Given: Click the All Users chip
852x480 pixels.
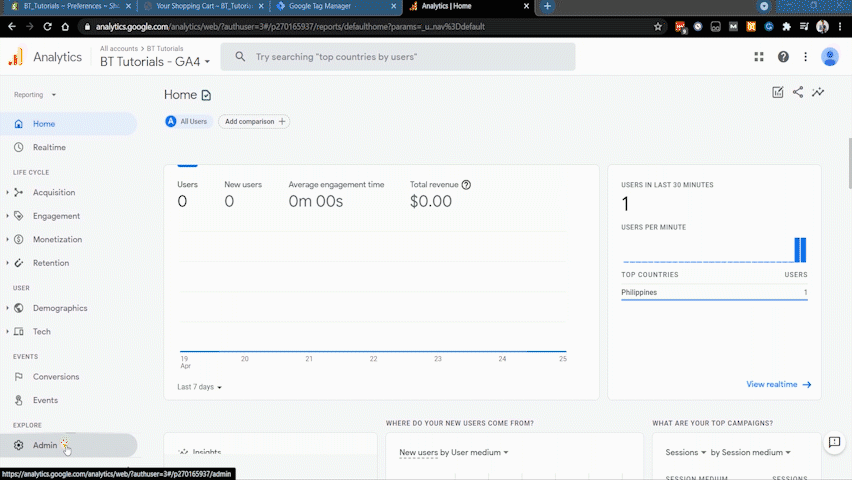Looking at the screenshot, I should click(x=186, y=122).
